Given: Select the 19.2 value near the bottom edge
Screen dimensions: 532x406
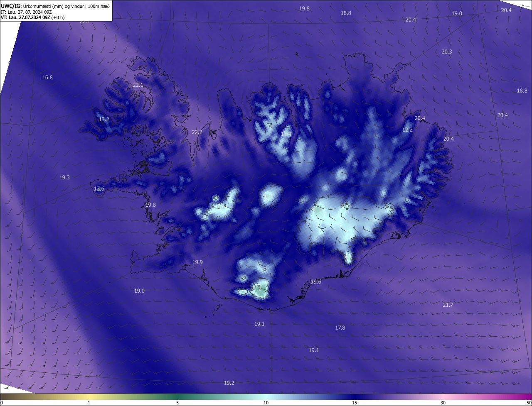Looking at the screenshot, I should [x=229, y=383].
